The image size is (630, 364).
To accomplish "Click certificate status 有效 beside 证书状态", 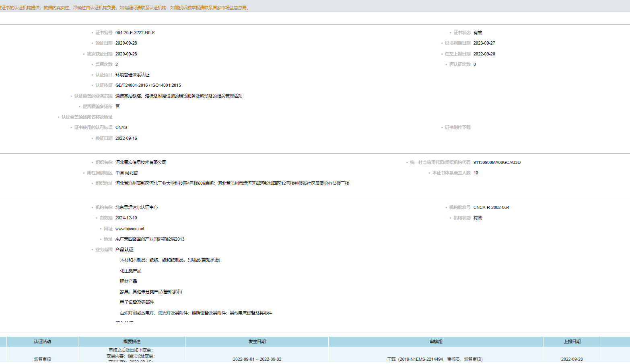I will pos(478,33).
